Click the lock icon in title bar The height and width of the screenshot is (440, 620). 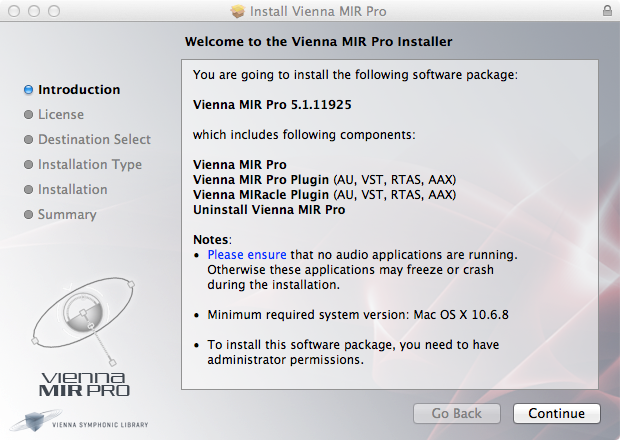(608, 11)
